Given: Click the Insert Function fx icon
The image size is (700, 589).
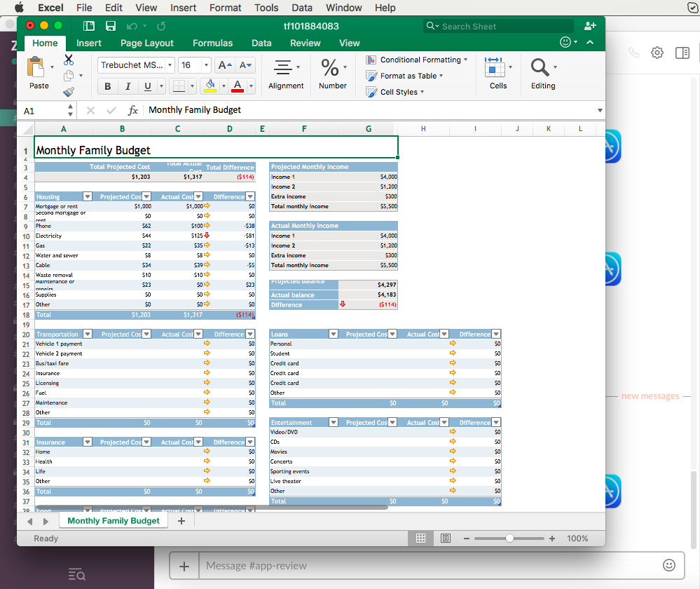Looking at the screenshot, I should [132, 110].
